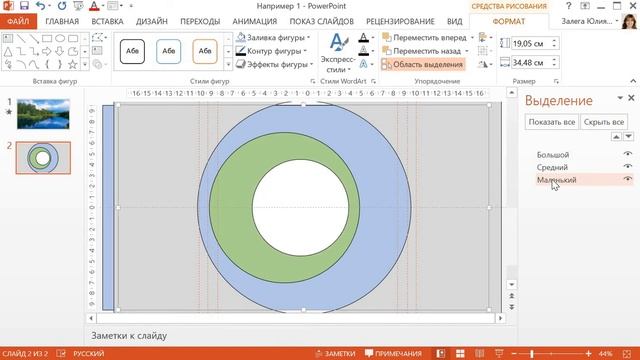640x360 pixels.
Task: Click the Redo (repeat) icon
Action: (62, 6)
